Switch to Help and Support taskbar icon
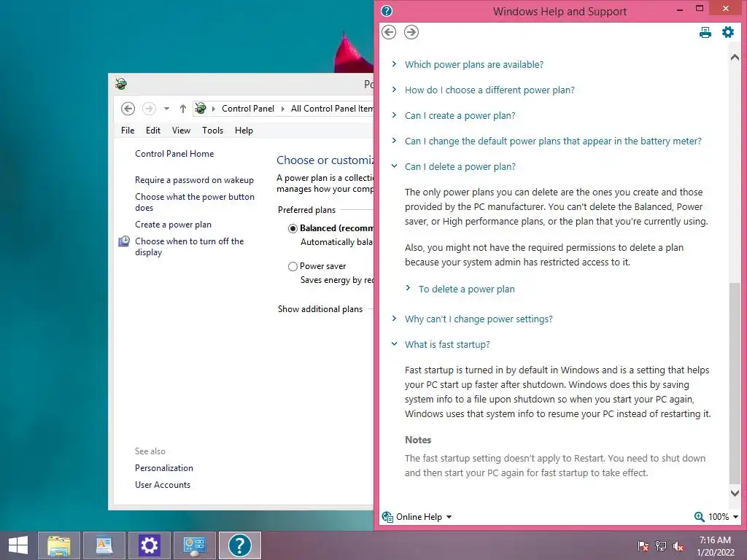747x560 pixels. point(239,545)
